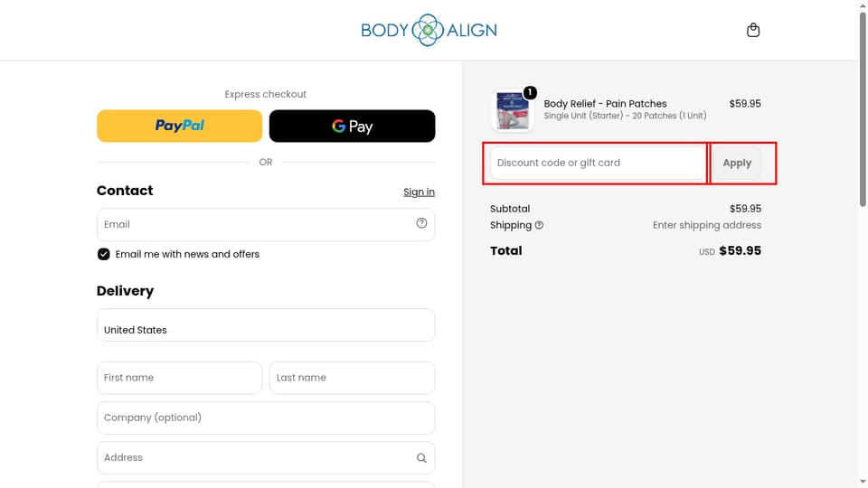Image resolution: width=868 pixels, height=488 pixels.
Task: Click the Pain Patches product thumbnail
Action: (x=512, y=110)
